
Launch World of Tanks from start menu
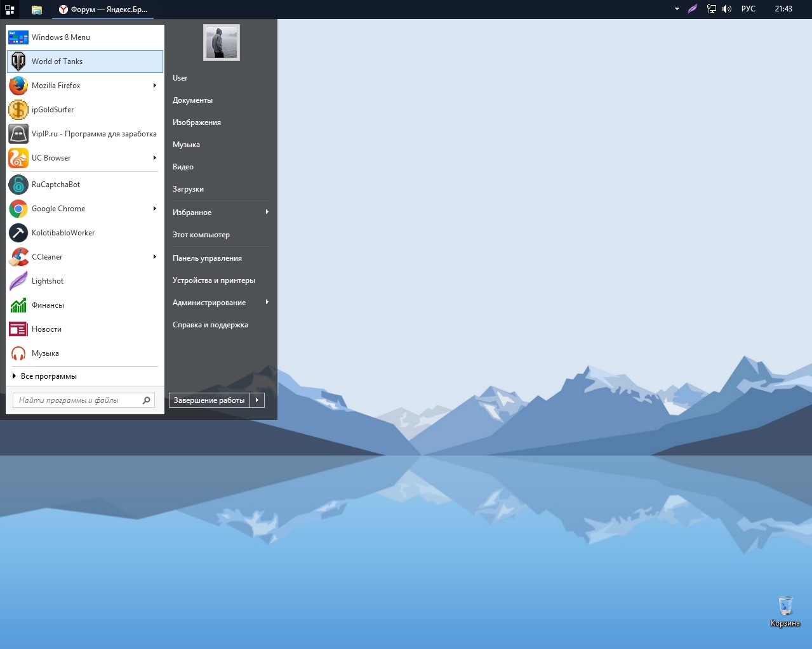[57, 62]
